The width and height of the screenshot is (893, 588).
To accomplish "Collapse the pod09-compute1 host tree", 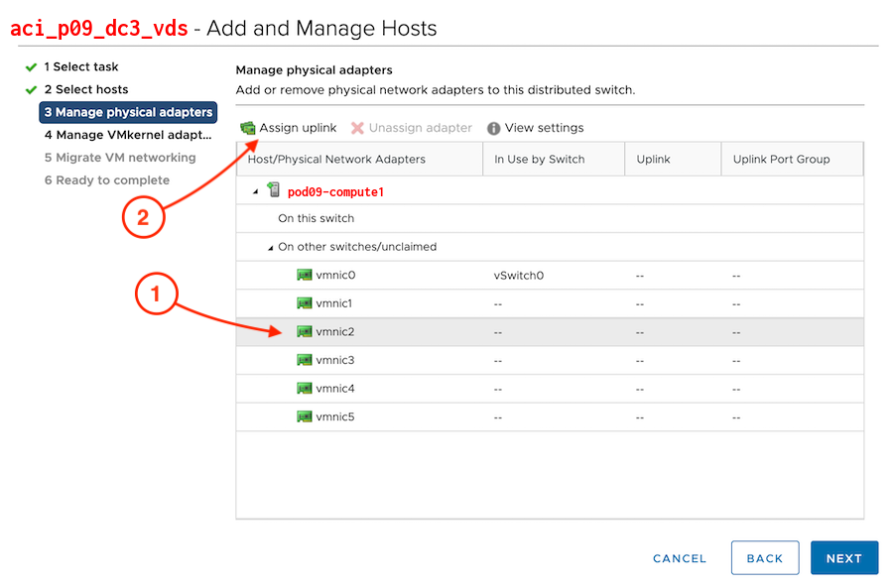I will 256,191.
